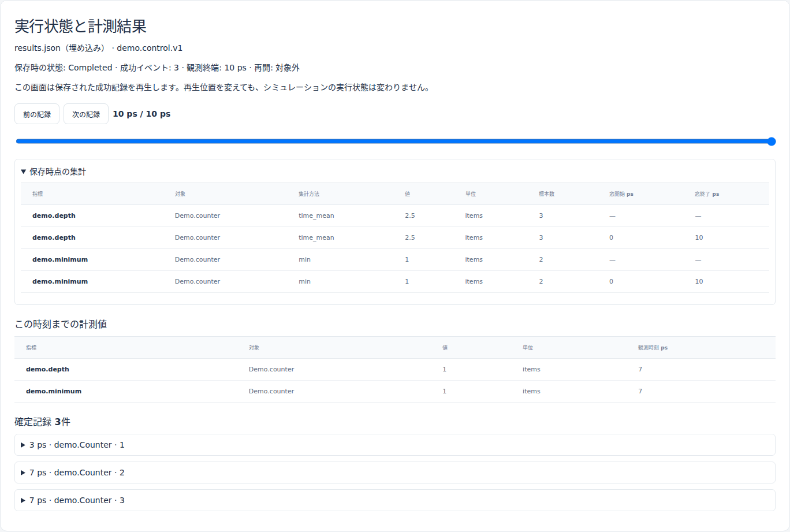Select the results.json（埋め込み）· demo.control.v1 line
Image resolution: width=790 pixels, height=532 pixels.
(98, 48)
